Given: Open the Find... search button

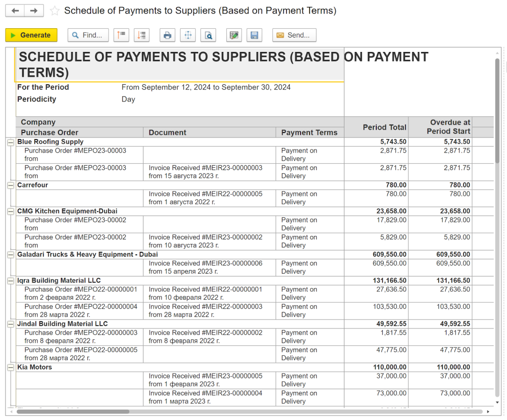Looking at the screenshot, I should click(x=88, y=35).
